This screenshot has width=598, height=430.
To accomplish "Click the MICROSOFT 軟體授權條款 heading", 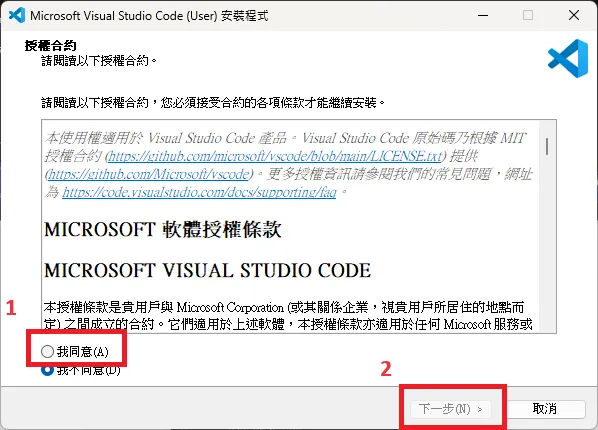I will coord(163,229).
